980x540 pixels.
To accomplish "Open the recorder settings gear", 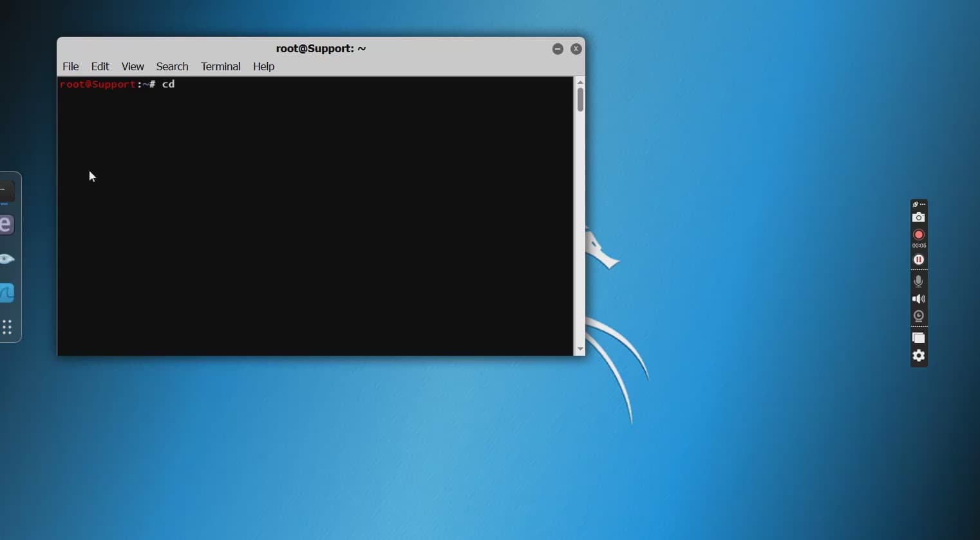I will point(919,356).
